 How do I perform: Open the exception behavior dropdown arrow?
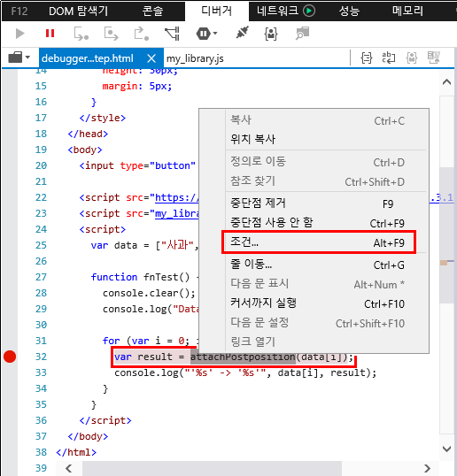click(215, 33)
